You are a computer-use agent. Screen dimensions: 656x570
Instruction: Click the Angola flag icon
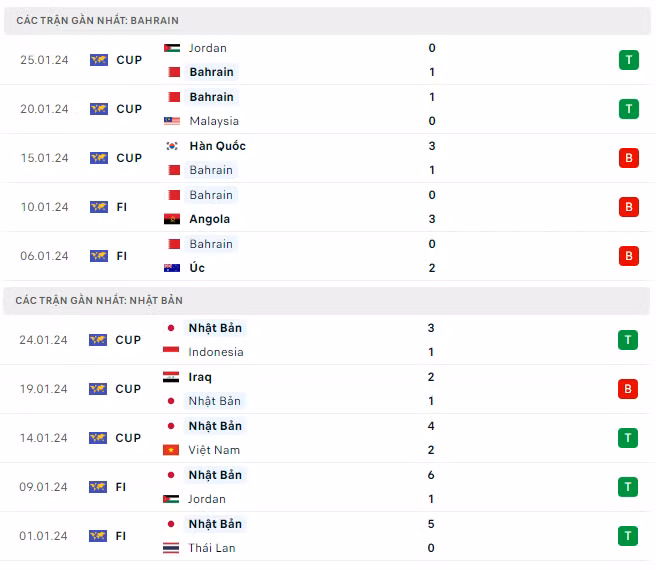pyautogui.click(x=172, y=219)
